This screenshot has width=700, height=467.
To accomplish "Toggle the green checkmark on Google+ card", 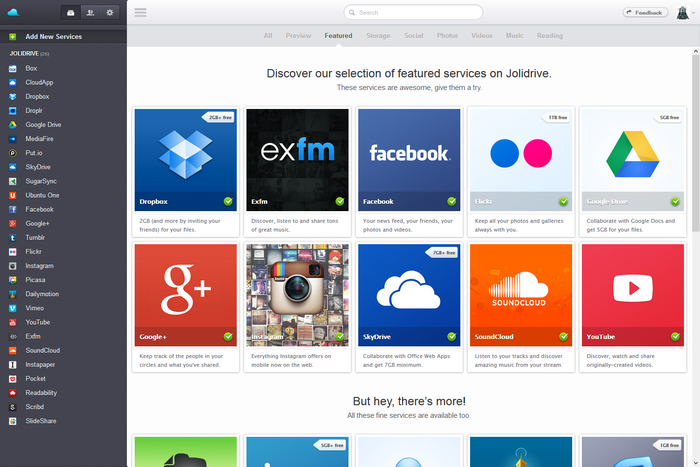I will [x=228, y=336].
